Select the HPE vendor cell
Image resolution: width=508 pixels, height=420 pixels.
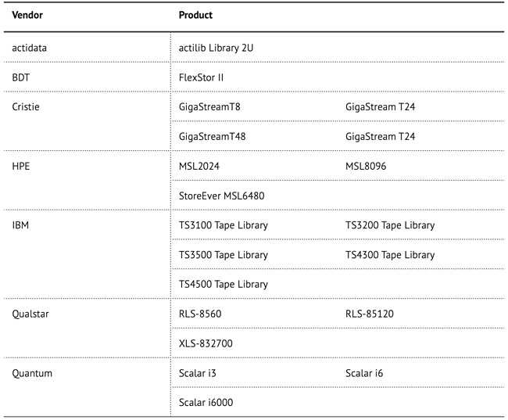(x=22, y=166)
